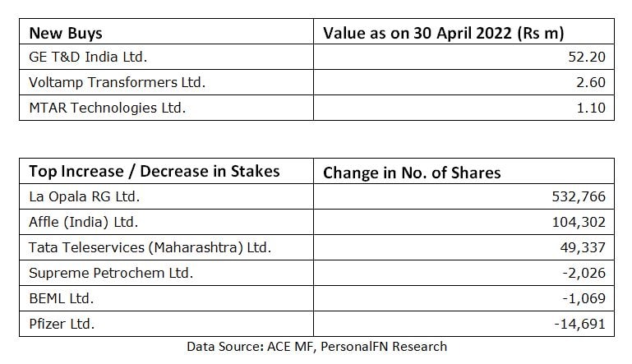Click the MTAR Technologies Ltd. cell
The width and height of the screenshot is (632, 364).
107,108
